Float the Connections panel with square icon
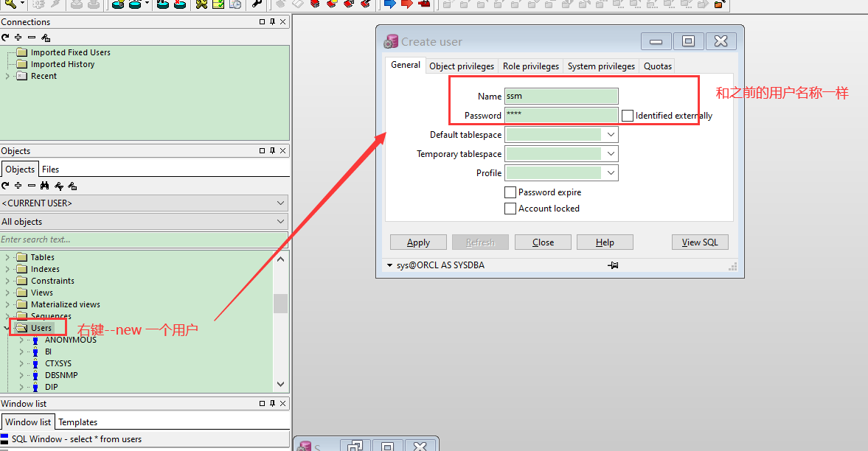 (x=263, y=21)
